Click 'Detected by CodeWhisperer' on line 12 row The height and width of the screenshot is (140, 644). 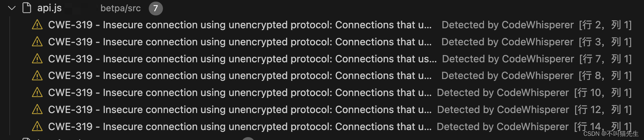(503, 109)
